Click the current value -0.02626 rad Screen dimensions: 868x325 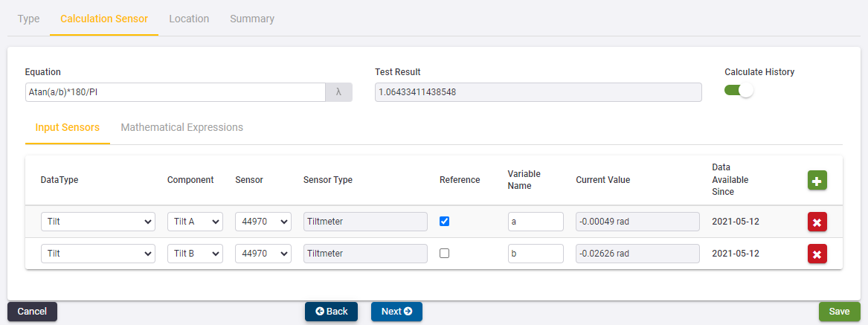pyautogui.click(x=637, y=254)
